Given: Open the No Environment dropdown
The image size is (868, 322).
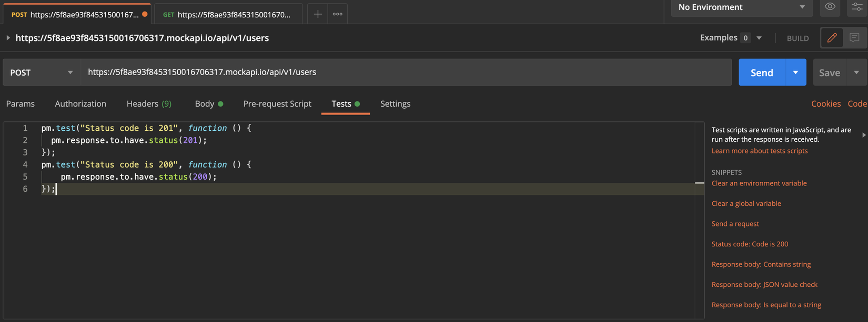Looking at the screenshot, I should (741, 7).
